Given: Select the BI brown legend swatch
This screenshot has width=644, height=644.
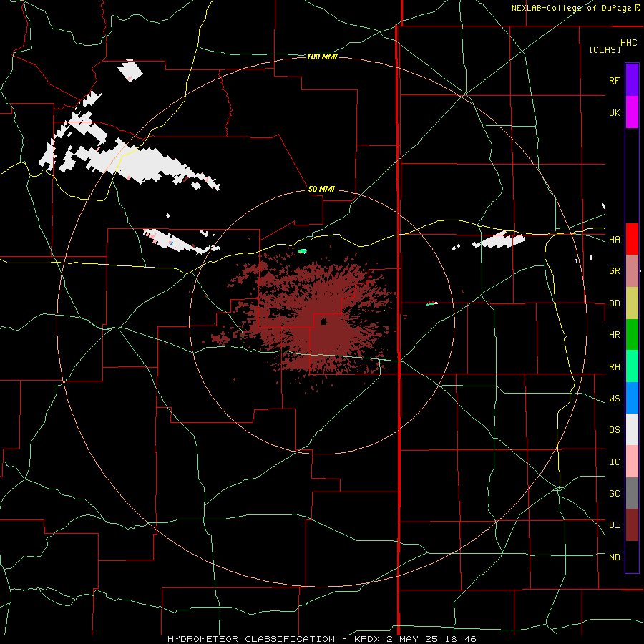Looking at the screenshot, I should [632, 525].
